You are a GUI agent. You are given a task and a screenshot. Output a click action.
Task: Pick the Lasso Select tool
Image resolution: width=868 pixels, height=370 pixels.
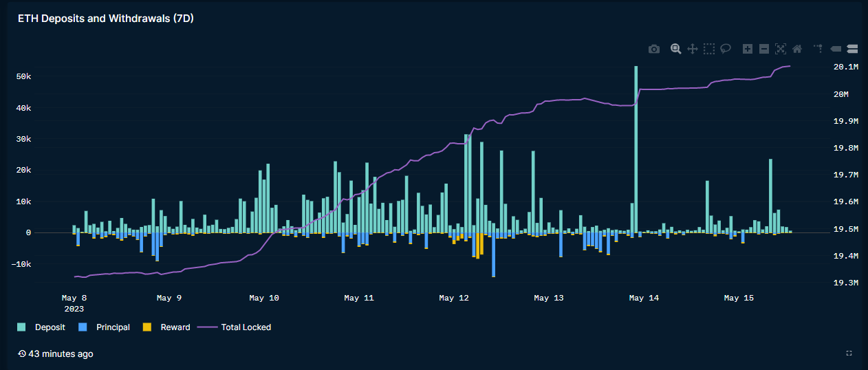(x=726, y=49)
